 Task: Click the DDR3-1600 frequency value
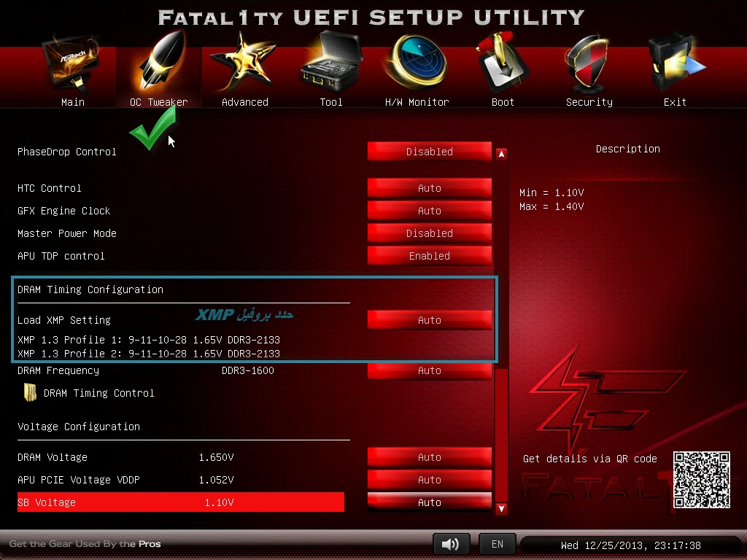[248, 370]
